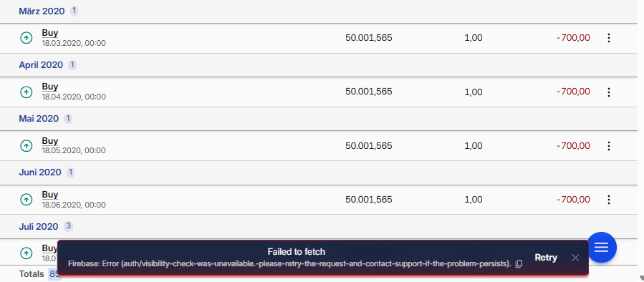Image resolution: width=644 pixels, height=282 pixels.
Task: Open the Buy link dated 18.05.2020
Action: [x=49, y=141]
